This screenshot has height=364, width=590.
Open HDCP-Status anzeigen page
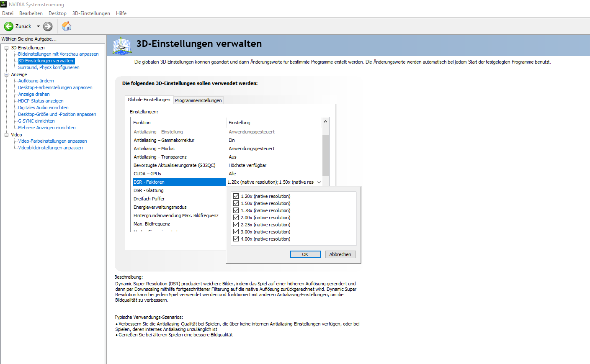41,101
